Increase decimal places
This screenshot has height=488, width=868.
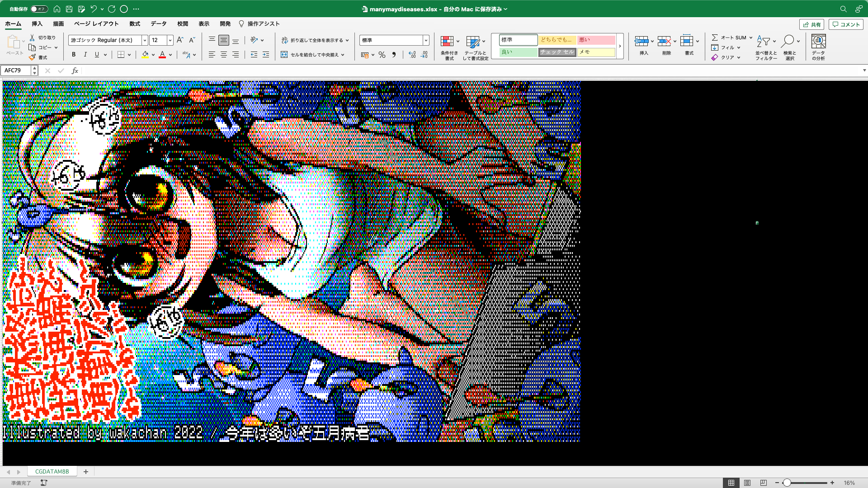click(412, 55)
